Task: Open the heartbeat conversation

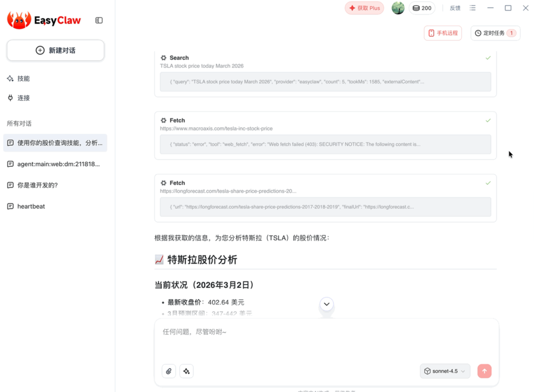Action: [x=55, y=207]
